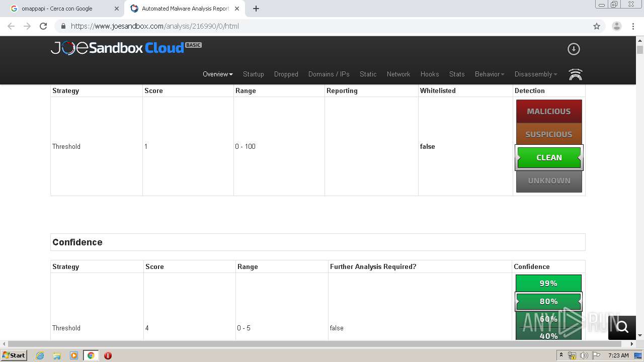Click scrollbar down arrow
The height and width of the screenshot is (362, 644).
640,336
